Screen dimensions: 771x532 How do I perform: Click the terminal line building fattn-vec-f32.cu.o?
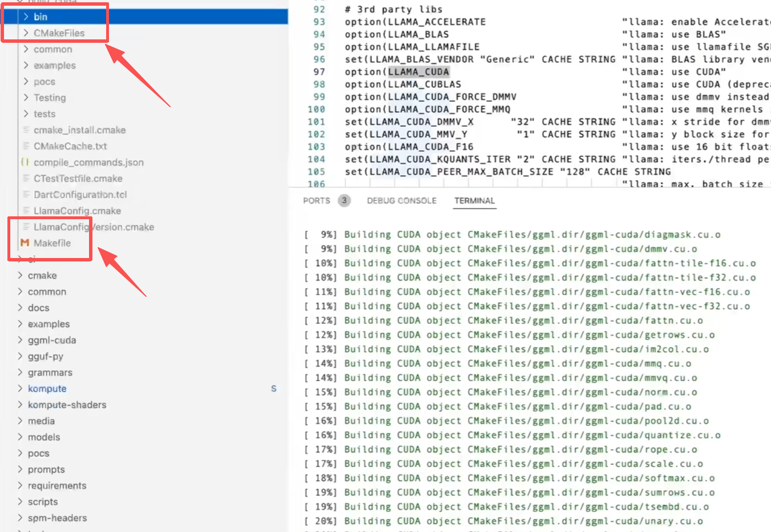coord(527,306)
